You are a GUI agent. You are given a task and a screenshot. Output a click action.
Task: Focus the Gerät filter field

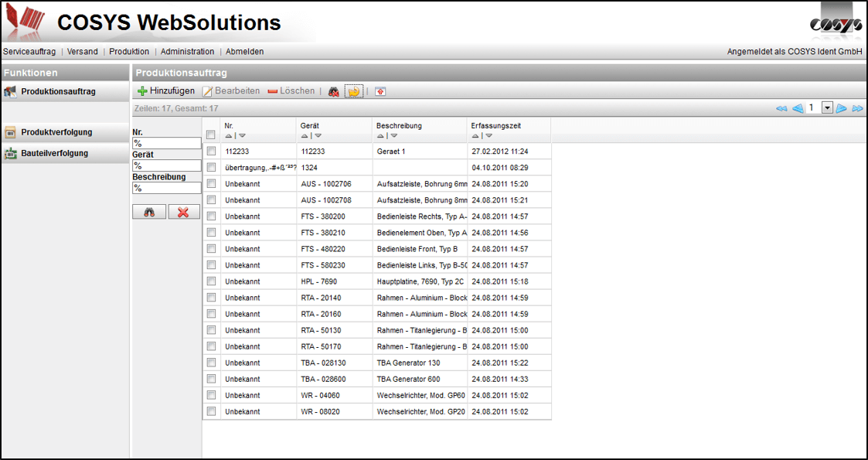click(x=167, y=165)
